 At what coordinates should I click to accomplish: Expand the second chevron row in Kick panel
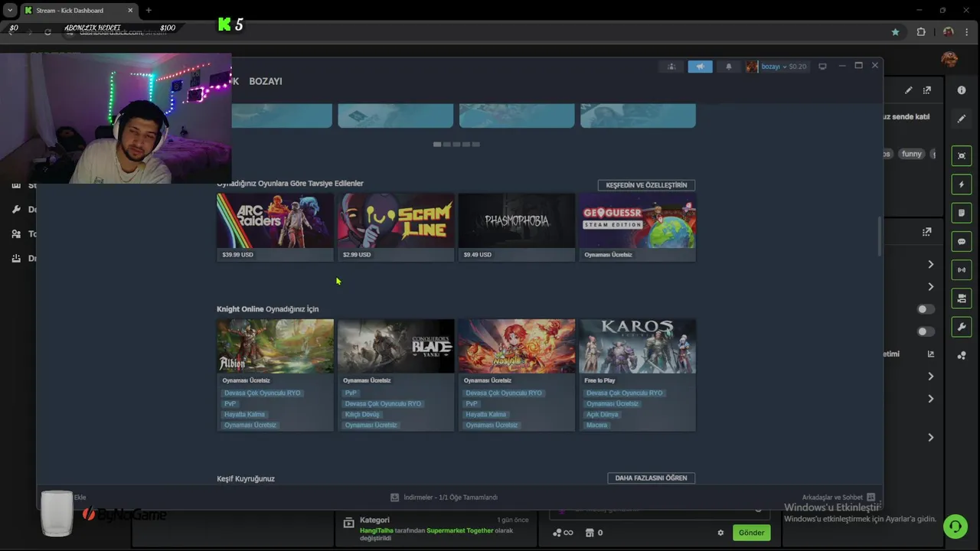931,286
